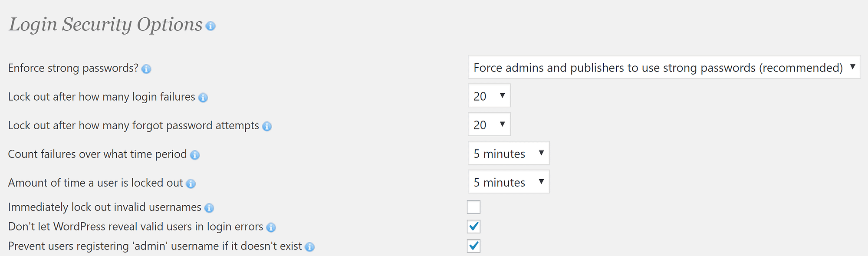Expand the Count failures time period dropdown
Viewport: 868px width, 256px height.
tap(509, 153)
